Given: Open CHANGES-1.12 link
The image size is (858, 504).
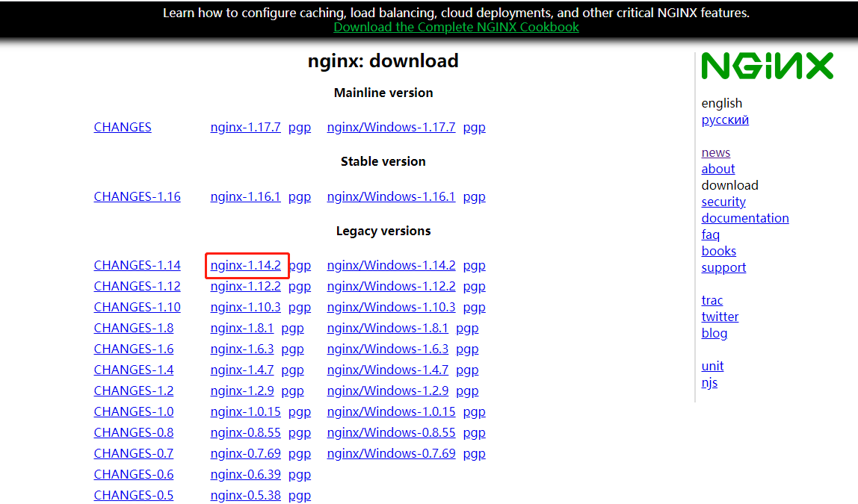Looking at the screenshot, I should pos(137,286).
